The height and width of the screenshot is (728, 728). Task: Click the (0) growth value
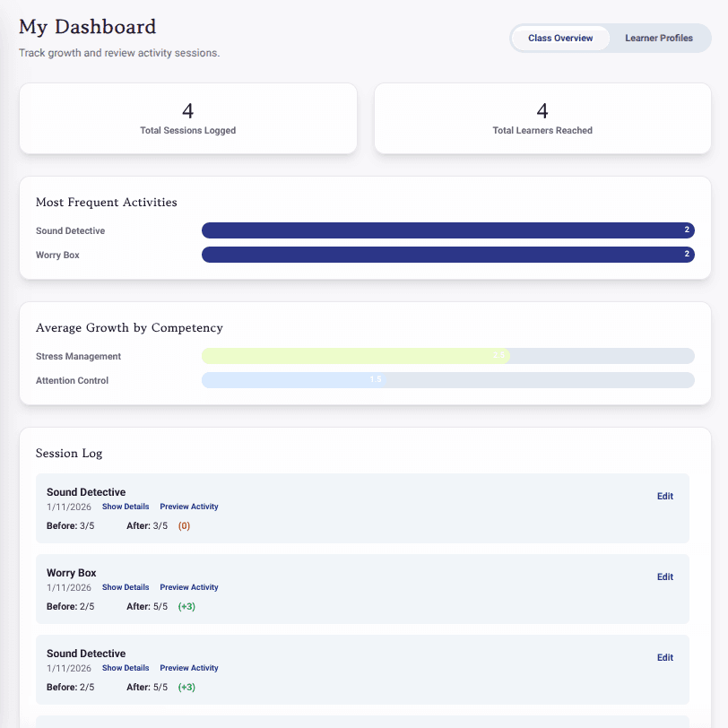pos(185,526)
